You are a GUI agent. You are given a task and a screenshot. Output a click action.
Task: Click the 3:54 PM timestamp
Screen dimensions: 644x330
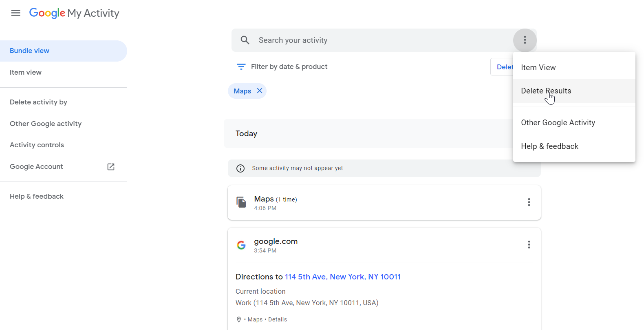pyautogui.click(x=265, y=250)
